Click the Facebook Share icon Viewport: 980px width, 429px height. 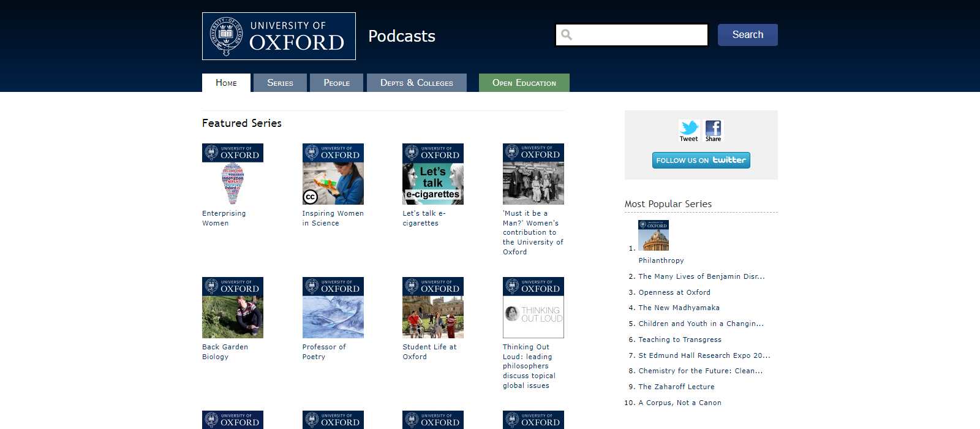click(x=713, y=131)
